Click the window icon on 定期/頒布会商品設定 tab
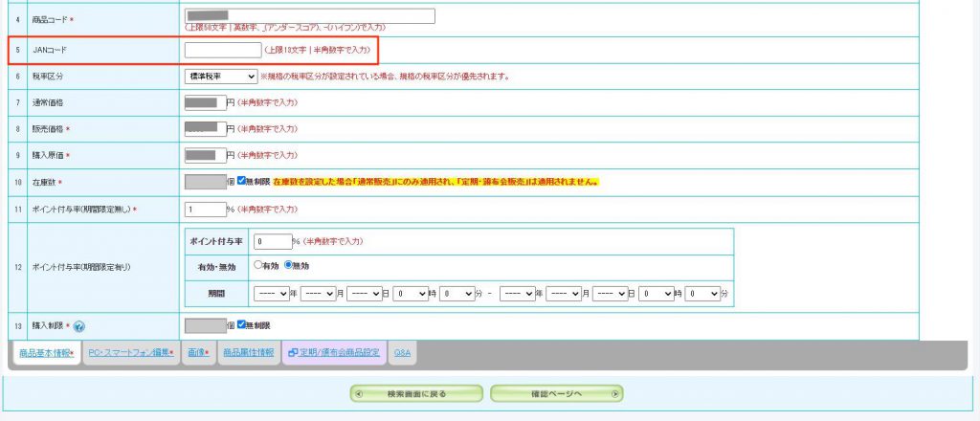The width and height of the screenshot is (980, 421). [x=292, y=353]
